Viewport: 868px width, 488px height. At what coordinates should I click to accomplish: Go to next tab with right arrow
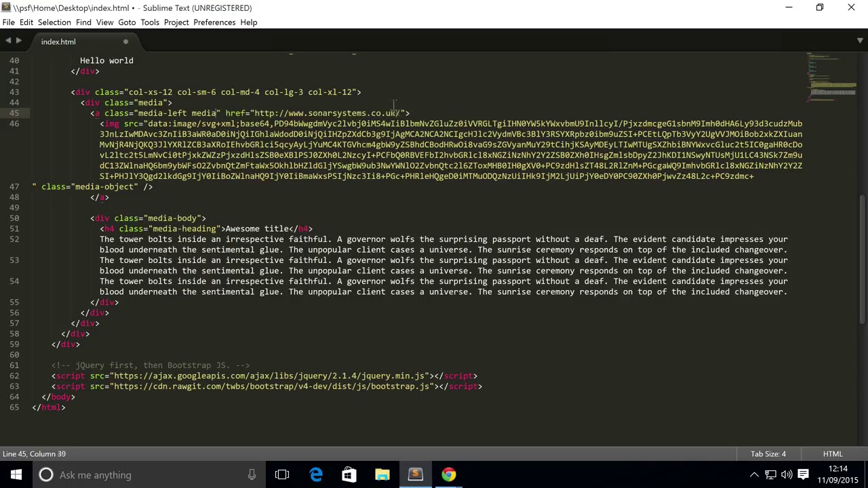18,41
